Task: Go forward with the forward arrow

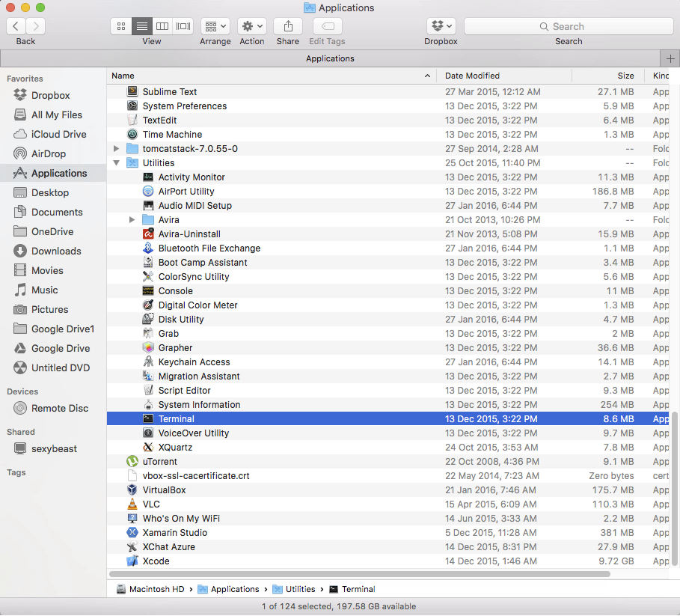Action: click(36, 26)
